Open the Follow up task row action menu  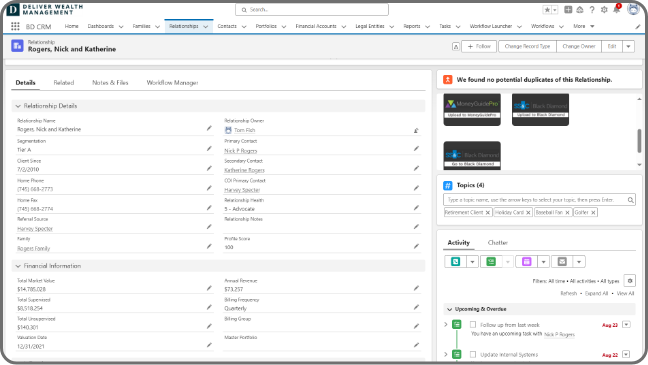[627, 324]
